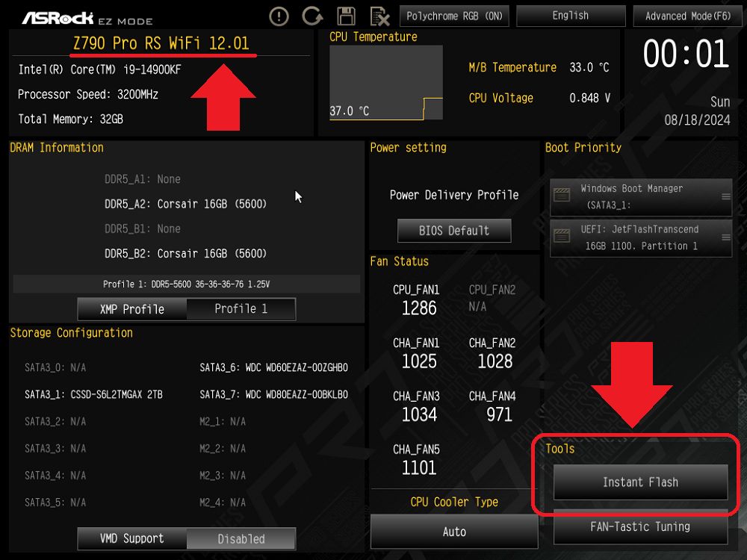This screenshot has width=747, height=560.
Task: Click SATA3_4: N/A entry
Action: 55,476
